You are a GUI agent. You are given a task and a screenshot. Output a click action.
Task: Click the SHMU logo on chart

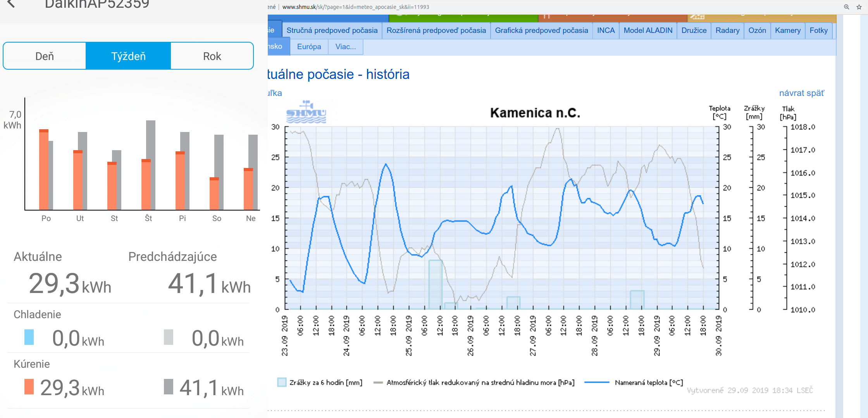[x=306, y=112]
